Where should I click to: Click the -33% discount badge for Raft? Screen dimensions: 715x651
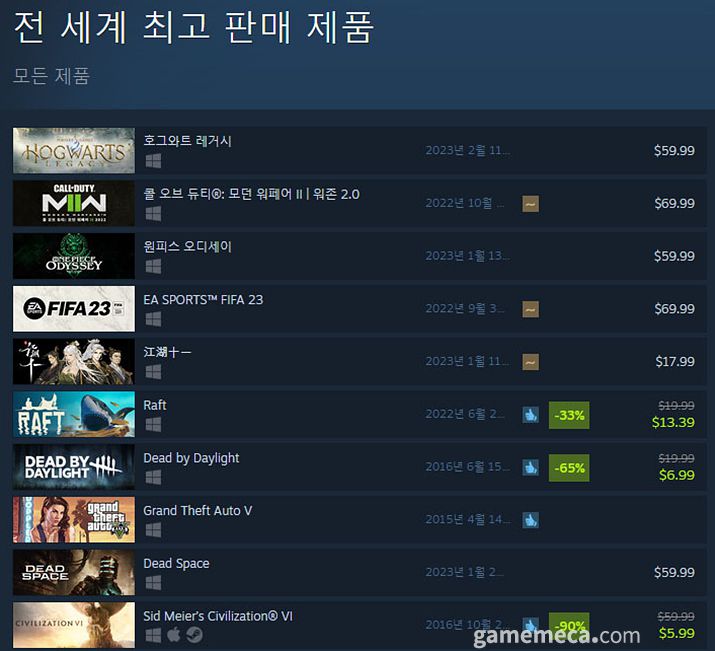pyautogui.click(x=569, y=415)
